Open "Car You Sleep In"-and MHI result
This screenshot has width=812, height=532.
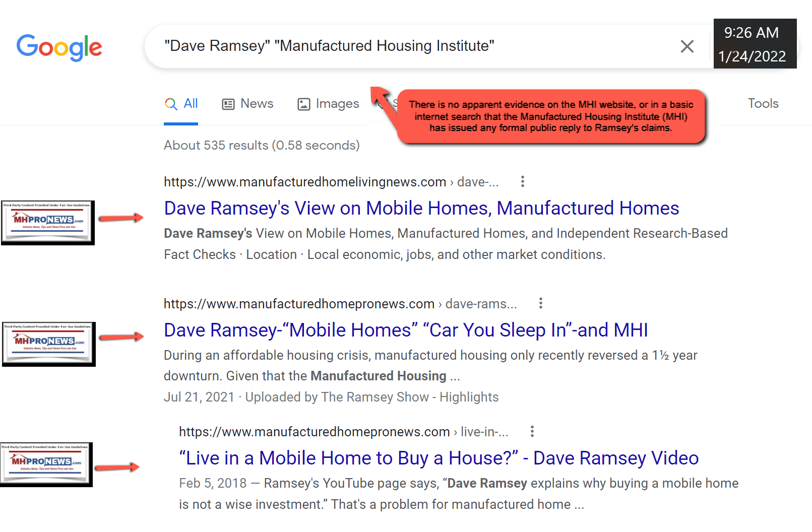click(406, 330)
